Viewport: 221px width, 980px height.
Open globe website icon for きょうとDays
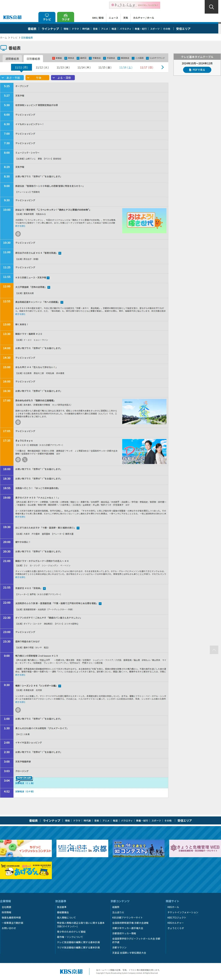[x=18, y=460]
